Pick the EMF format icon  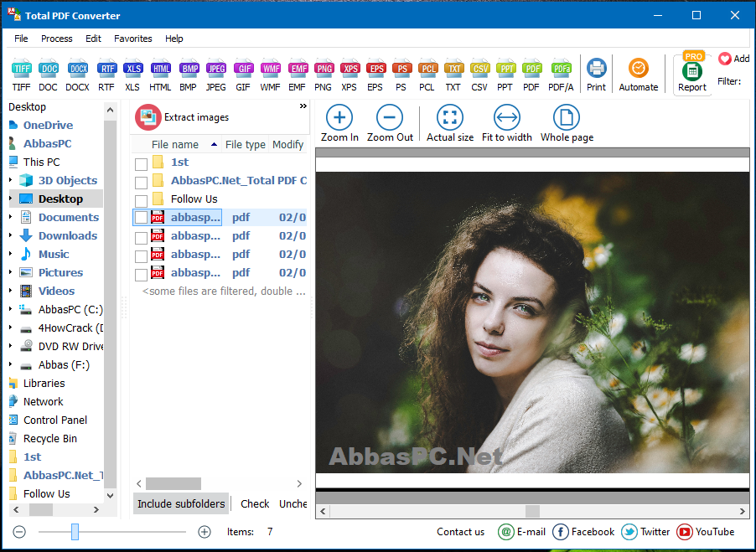click(x=298, y=75)
